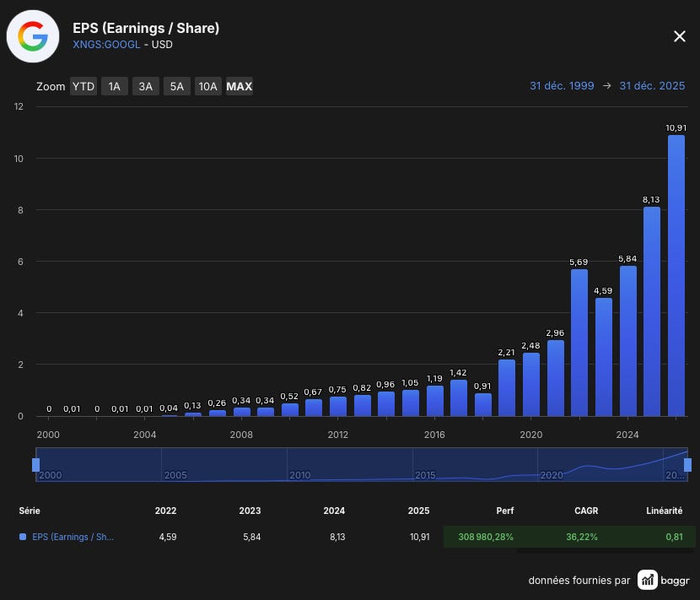Edit the start date 31 déc. 1999
Screen dimensions: 700x600
pos(562,86)
